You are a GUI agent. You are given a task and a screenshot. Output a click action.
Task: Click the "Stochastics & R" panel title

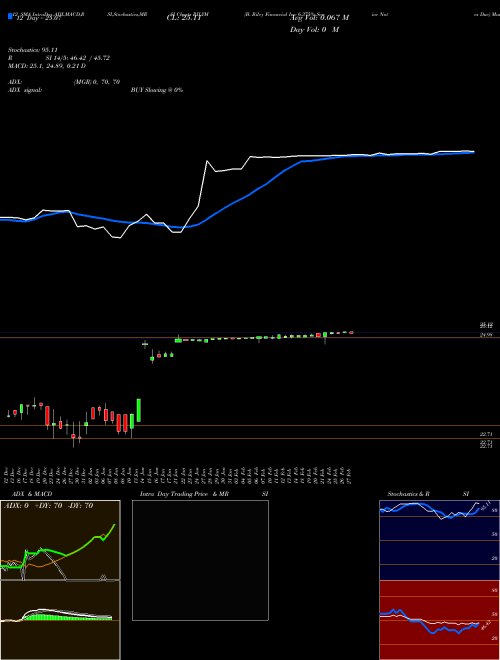tap(408, 494)
